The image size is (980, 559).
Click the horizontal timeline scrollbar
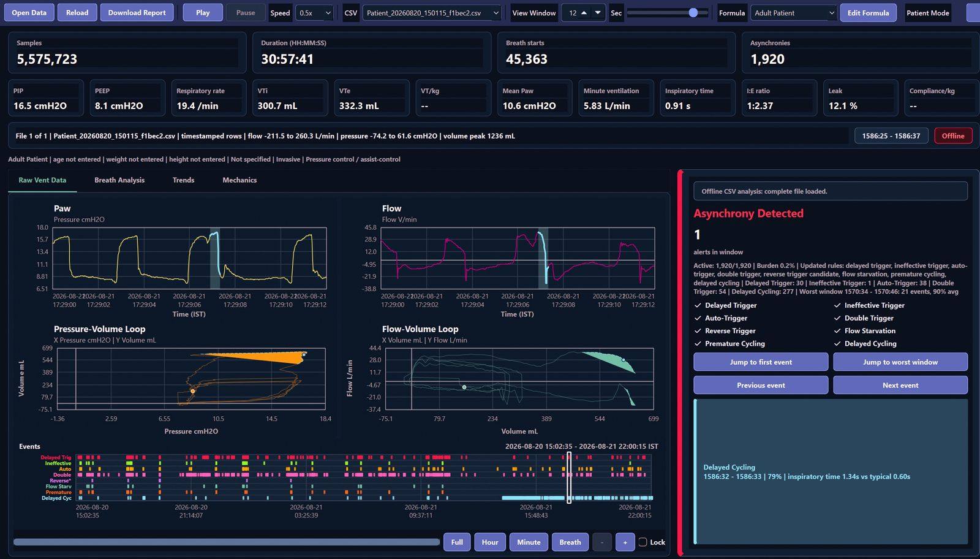click(227, 542)
